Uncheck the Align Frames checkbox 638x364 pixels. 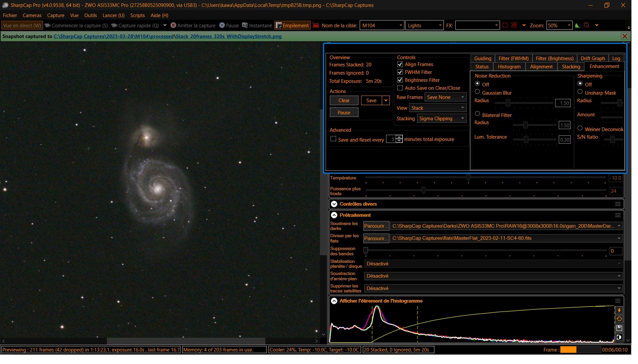click(x=400, y=64)
